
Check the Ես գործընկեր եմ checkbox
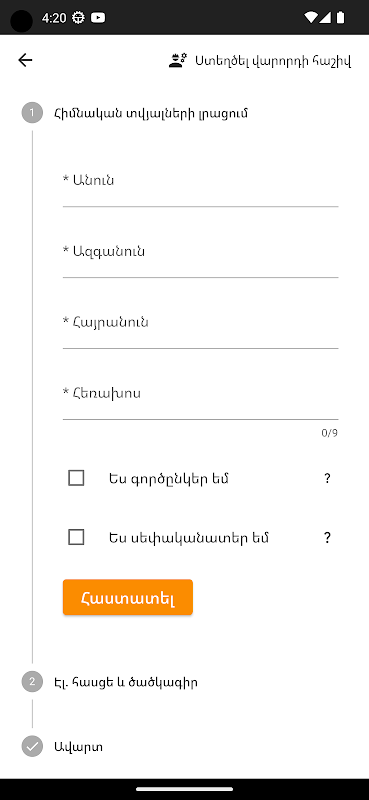[x=76, y=479]
